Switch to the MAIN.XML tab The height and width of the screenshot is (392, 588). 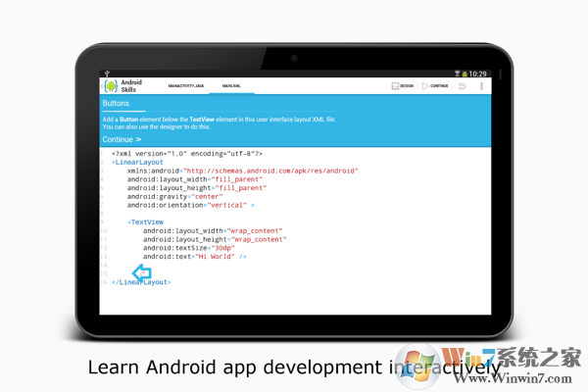(x=231, y=86)
